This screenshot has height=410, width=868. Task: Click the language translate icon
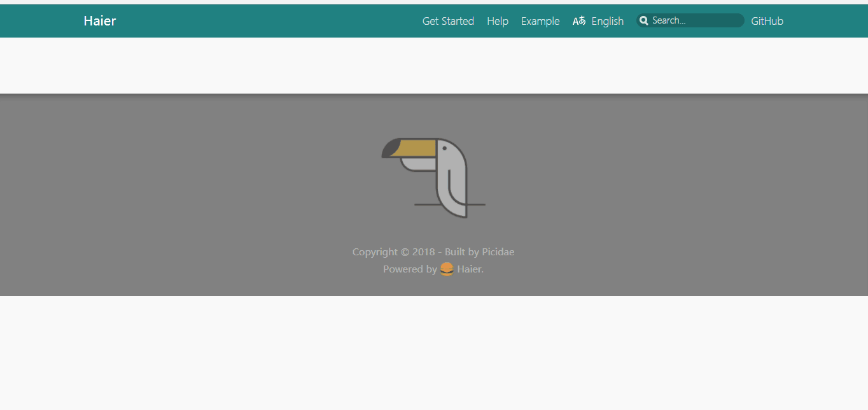[x=578, y=21]
